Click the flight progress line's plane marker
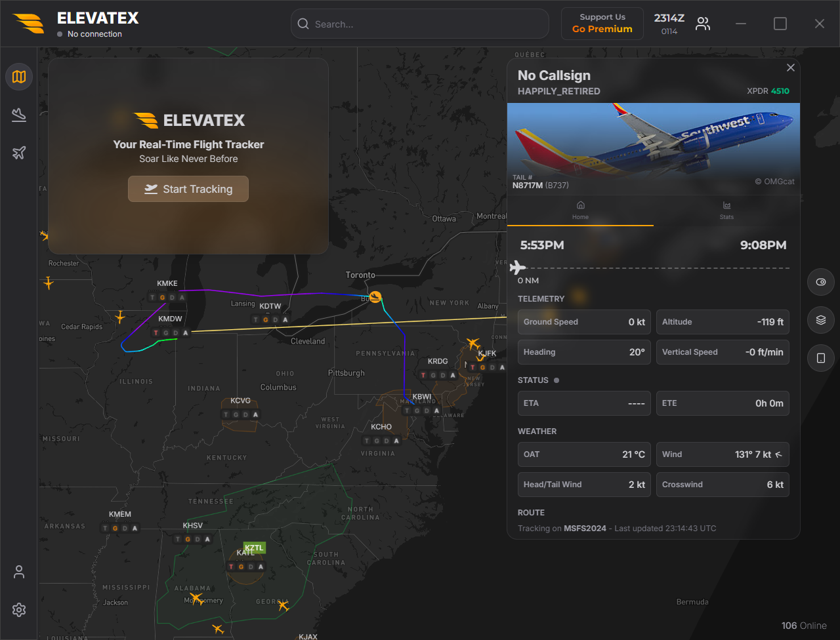 [x=518, y=268]
